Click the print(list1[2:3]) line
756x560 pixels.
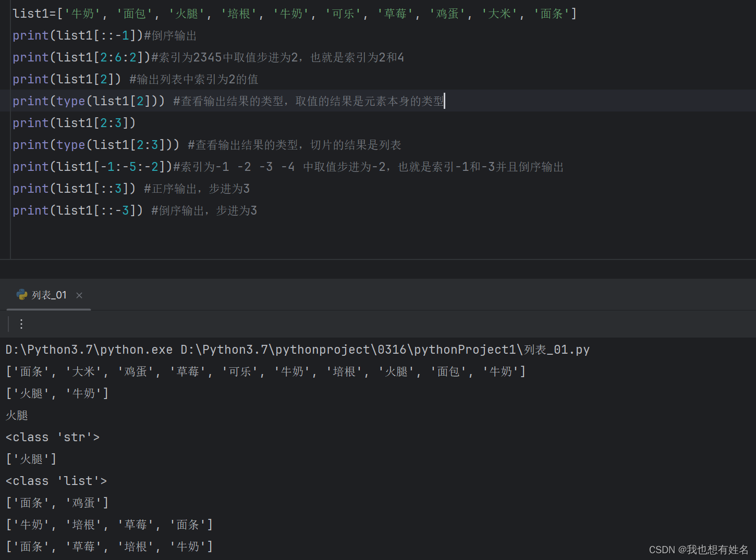[73, 122]
